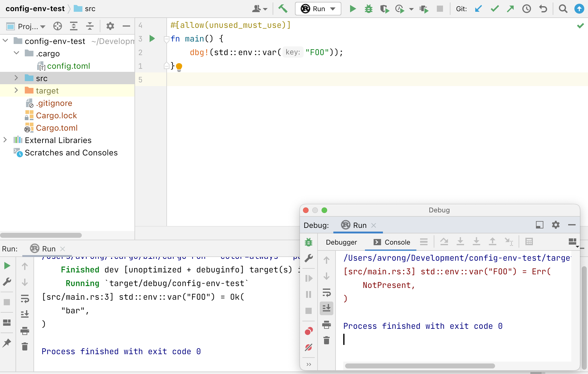Collapse the config-env-test project root
The width and height of the screenshot is (588, 374).
(x=5, y=41)
